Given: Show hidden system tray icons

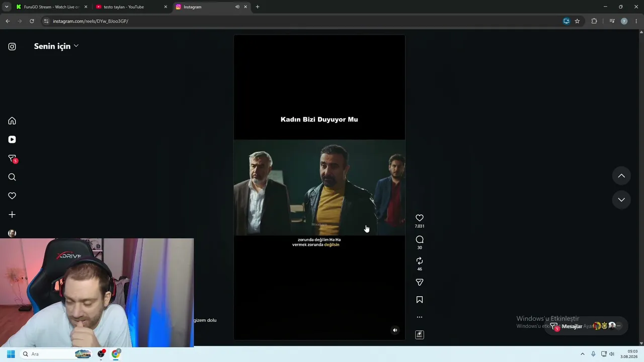Looking at the screenshot, I should 583,354.
